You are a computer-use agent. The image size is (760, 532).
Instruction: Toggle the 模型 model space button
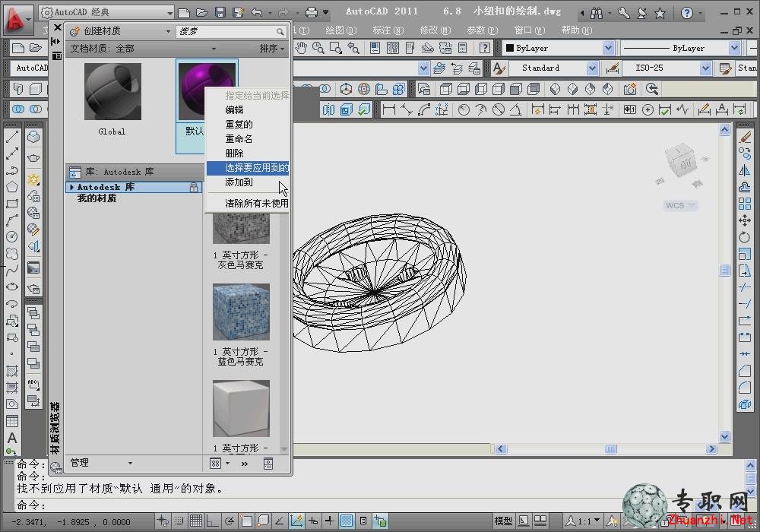pos(502,521)
